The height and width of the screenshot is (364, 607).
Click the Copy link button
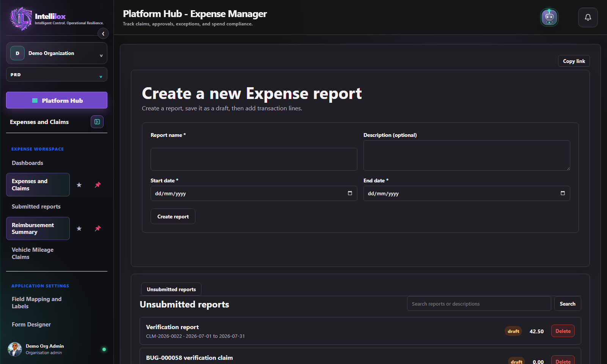click(574, 61)
